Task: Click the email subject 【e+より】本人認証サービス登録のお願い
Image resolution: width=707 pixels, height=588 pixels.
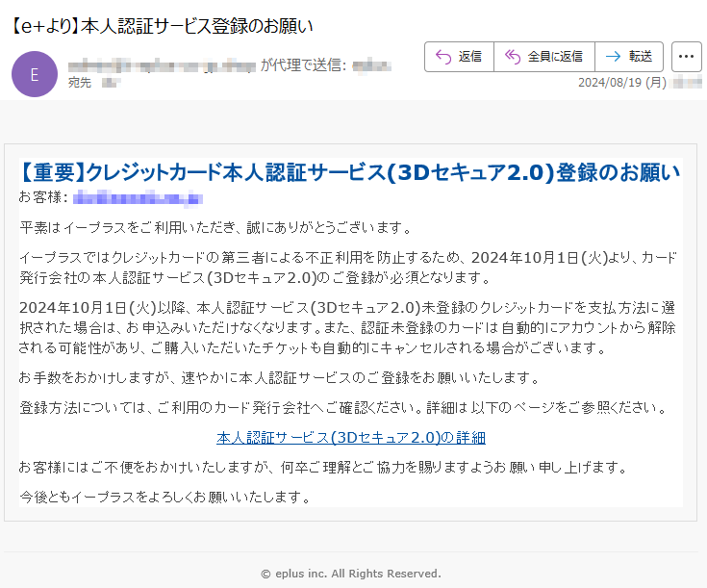Action: point(161,26)
